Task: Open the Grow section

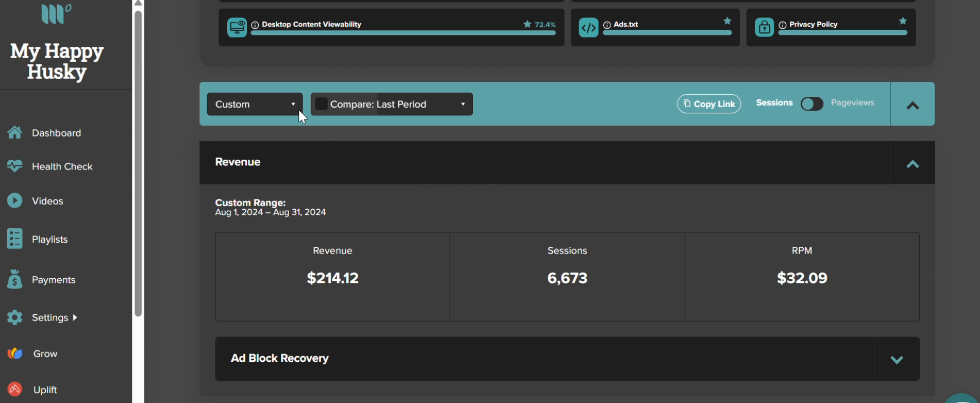Action: pyautogui.click(x=45, y=354)
